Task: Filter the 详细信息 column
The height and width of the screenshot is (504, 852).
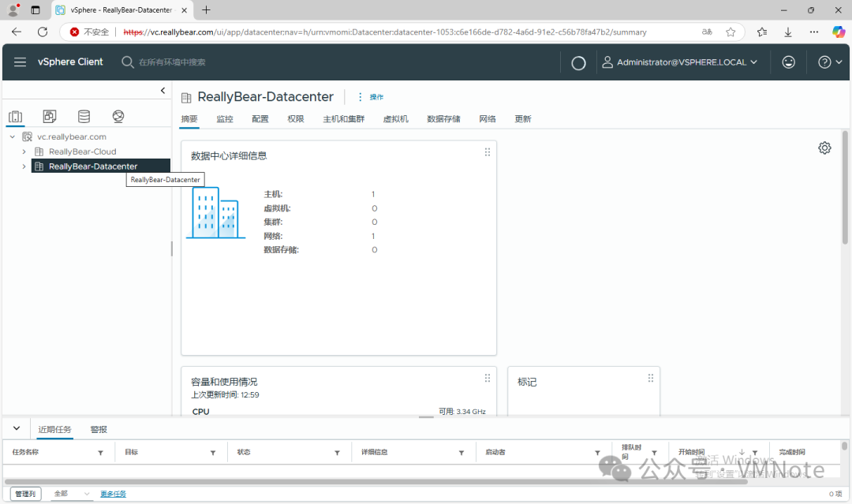Action: click(x=461, y=453)
